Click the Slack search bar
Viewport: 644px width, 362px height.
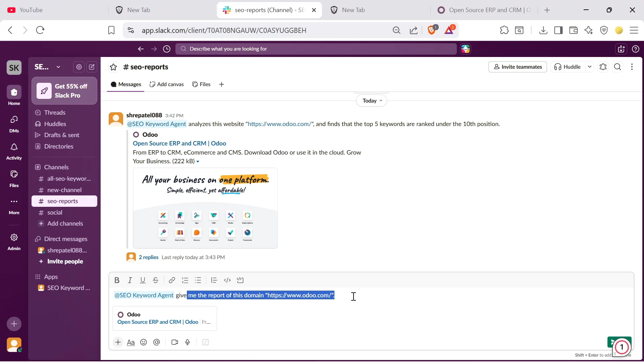(316, 49)
